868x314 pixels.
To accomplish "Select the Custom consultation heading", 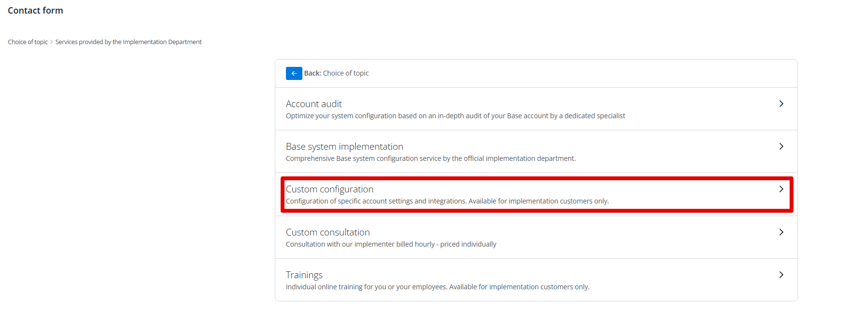I will [328, 232].
